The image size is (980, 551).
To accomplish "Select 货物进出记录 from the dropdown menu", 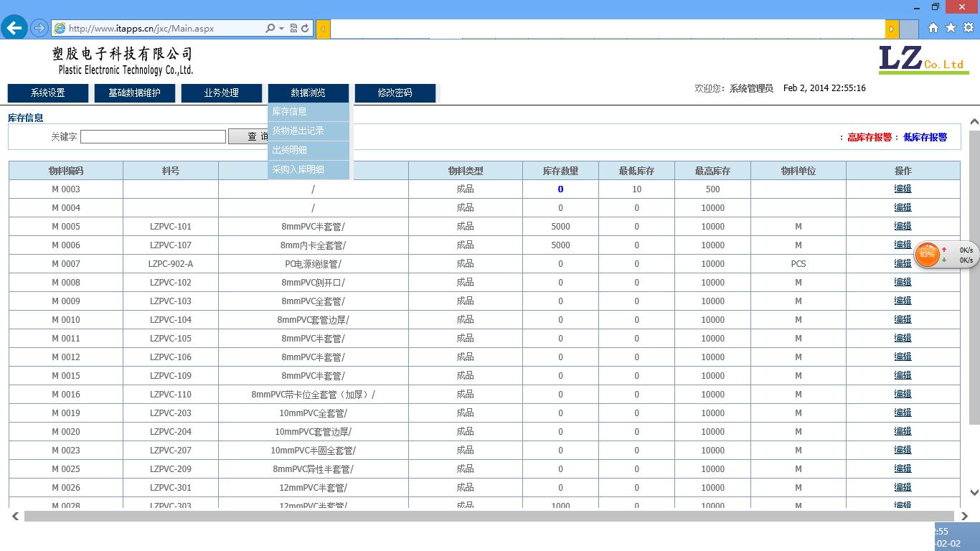I will (298, 131).
